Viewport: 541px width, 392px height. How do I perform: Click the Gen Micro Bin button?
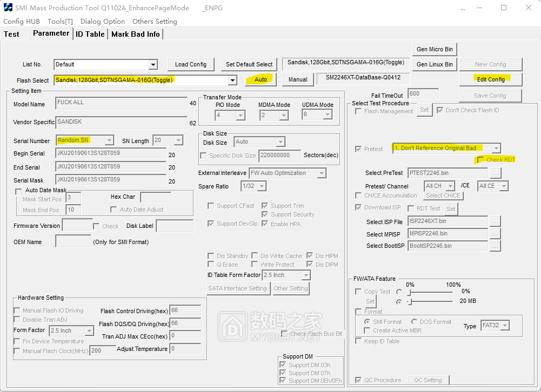[435, 49]
